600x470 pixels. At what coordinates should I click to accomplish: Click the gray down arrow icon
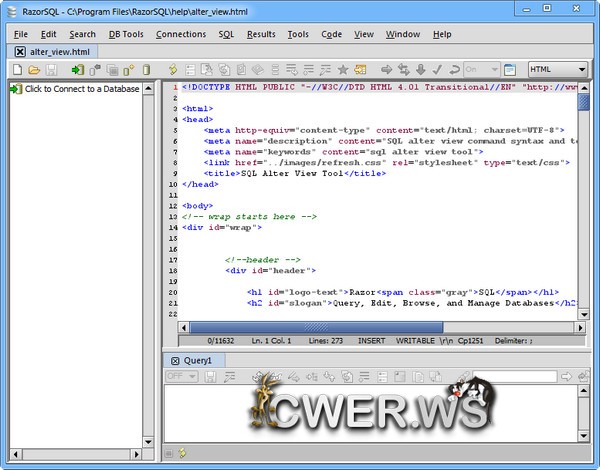click(x=421, y=70)
